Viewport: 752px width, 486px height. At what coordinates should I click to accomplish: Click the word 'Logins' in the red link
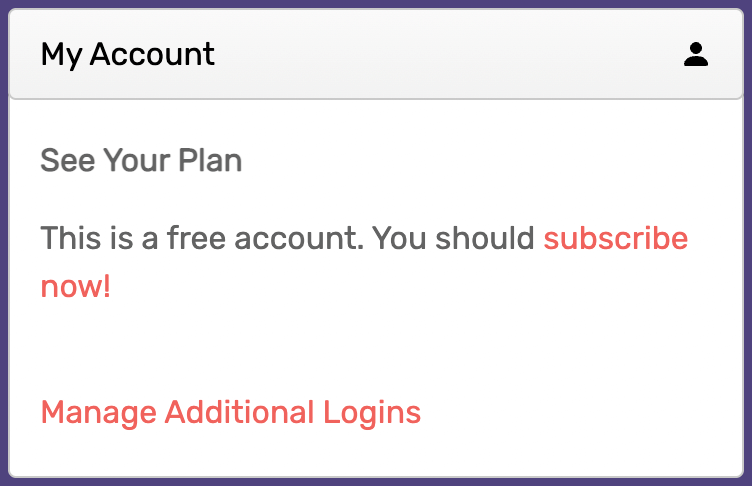click(x=372, y=413)
